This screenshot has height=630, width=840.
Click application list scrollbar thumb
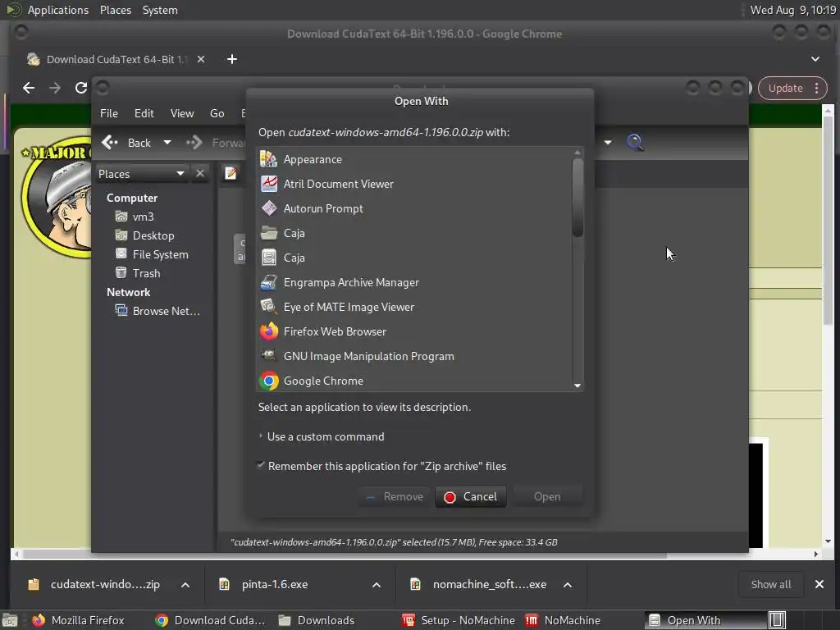pyautogui.click(x=577, y=197)
